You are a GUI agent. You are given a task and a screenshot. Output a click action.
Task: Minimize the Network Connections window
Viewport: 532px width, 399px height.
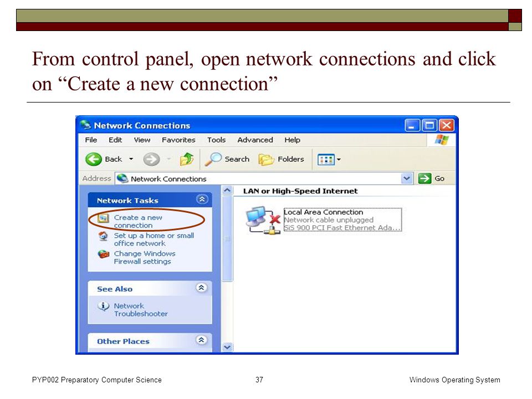(x=412, y=126)
